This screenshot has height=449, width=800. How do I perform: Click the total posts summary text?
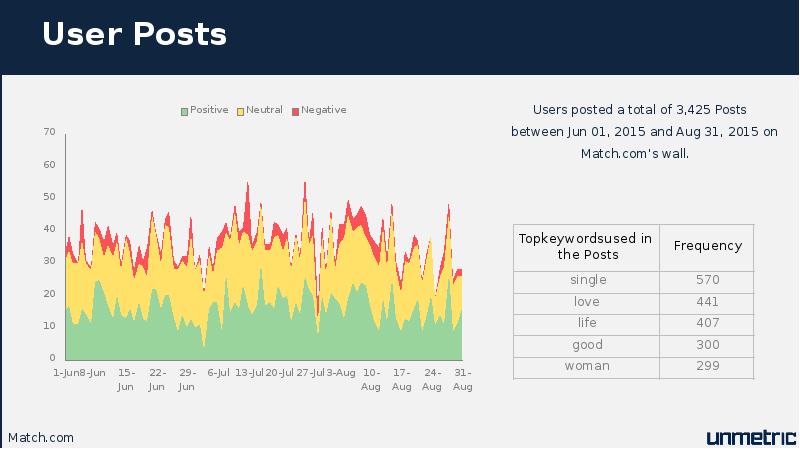pyautogui.click(x=644, y=132)
